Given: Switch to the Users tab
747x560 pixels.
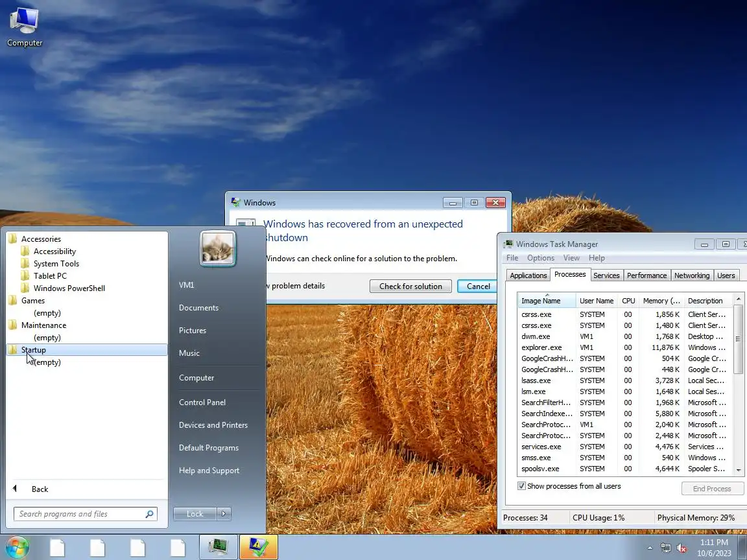Looking at the screenshot, I should [726, 275].
